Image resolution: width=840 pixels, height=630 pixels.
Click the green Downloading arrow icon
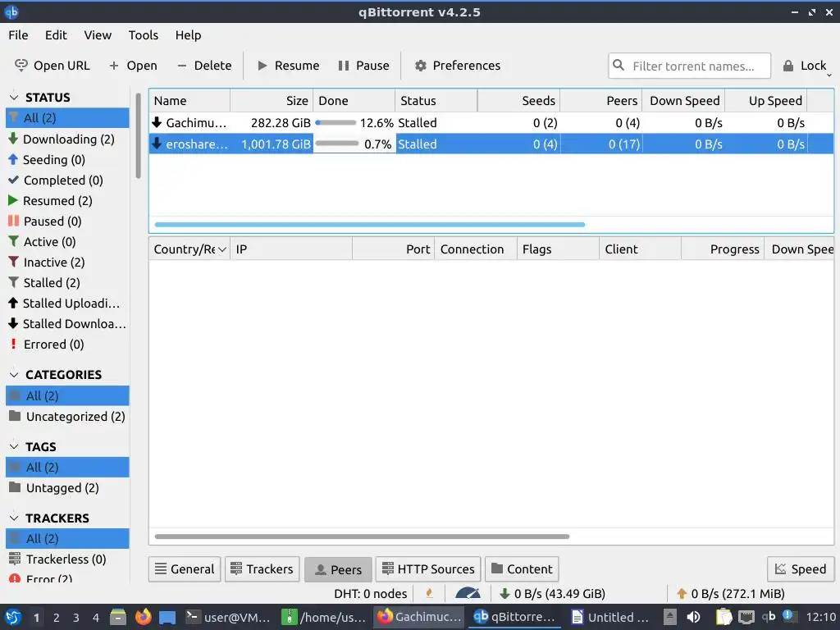click(x=13, y=139)
